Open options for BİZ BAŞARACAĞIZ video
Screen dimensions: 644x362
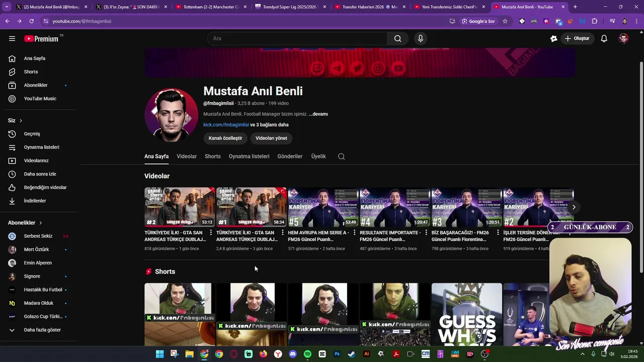498,233
